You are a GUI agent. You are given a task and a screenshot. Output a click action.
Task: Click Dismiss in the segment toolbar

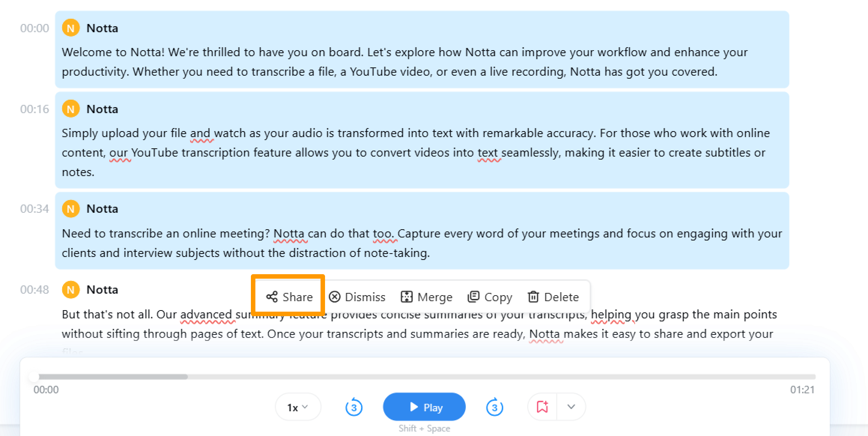click(x=357, y=297)
